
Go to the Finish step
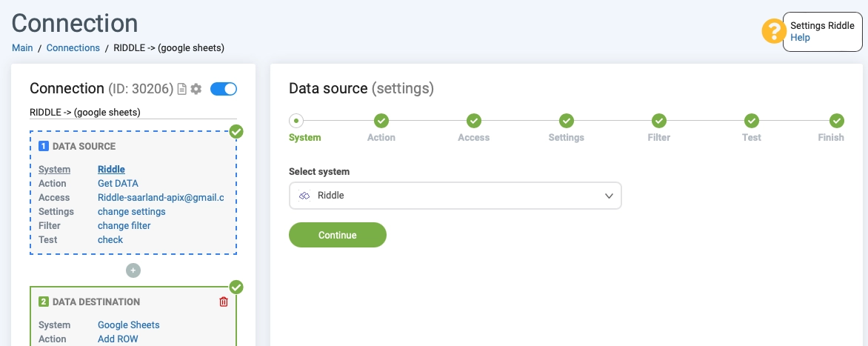pos(831,137)
